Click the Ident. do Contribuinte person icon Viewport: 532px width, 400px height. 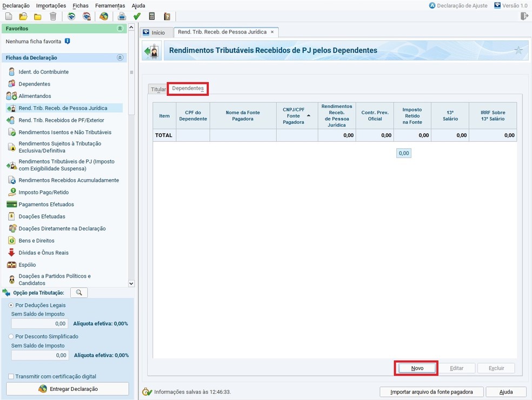[12, 71]
